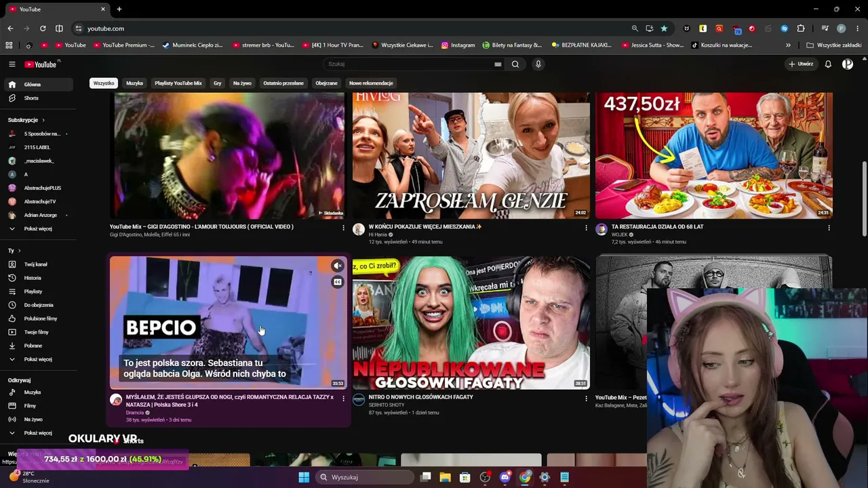Image resolution: width=868 pixels, height=488 pixels.
Task: Open the YouTube notifications bell
Action: (828, 64)
